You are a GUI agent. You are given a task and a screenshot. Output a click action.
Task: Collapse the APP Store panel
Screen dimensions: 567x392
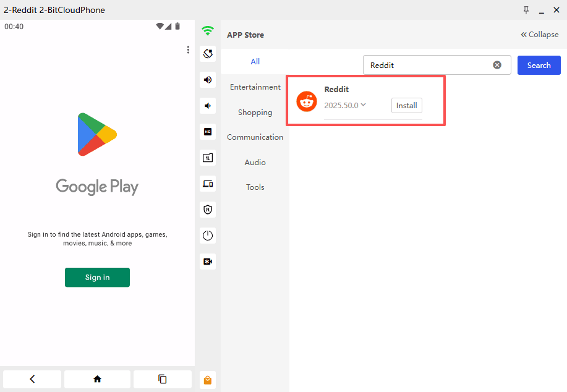click(x=539, y=35)
